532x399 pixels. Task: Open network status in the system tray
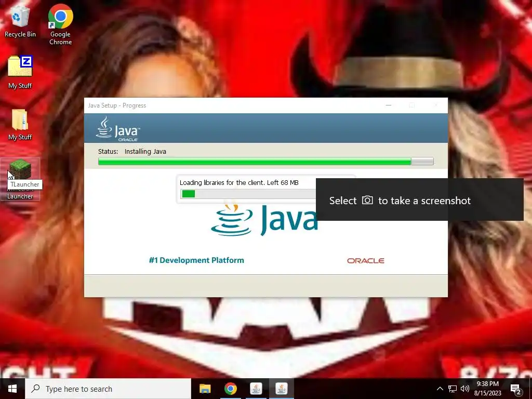coord(453,389)
